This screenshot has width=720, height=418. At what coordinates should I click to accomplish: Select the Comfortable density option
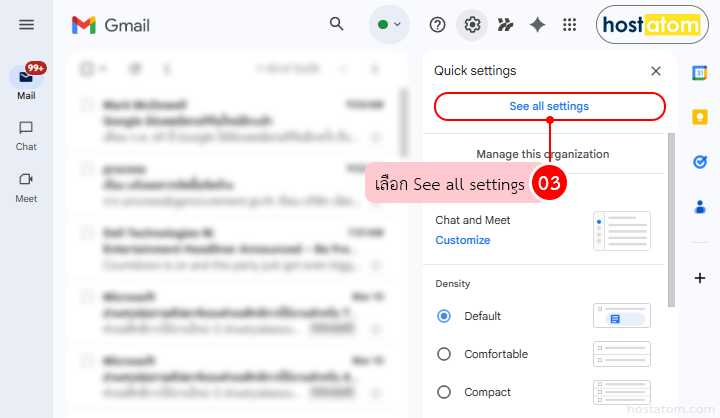444,354
